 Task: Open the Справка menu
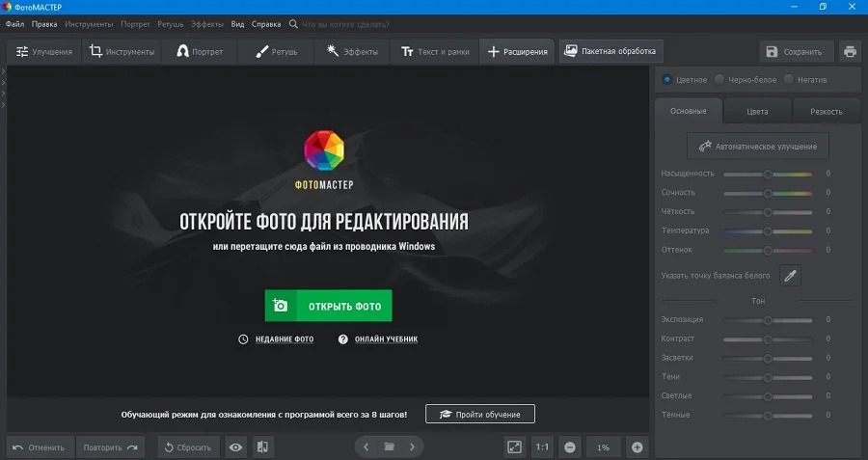pyautogui.click(x=266, y=24)
